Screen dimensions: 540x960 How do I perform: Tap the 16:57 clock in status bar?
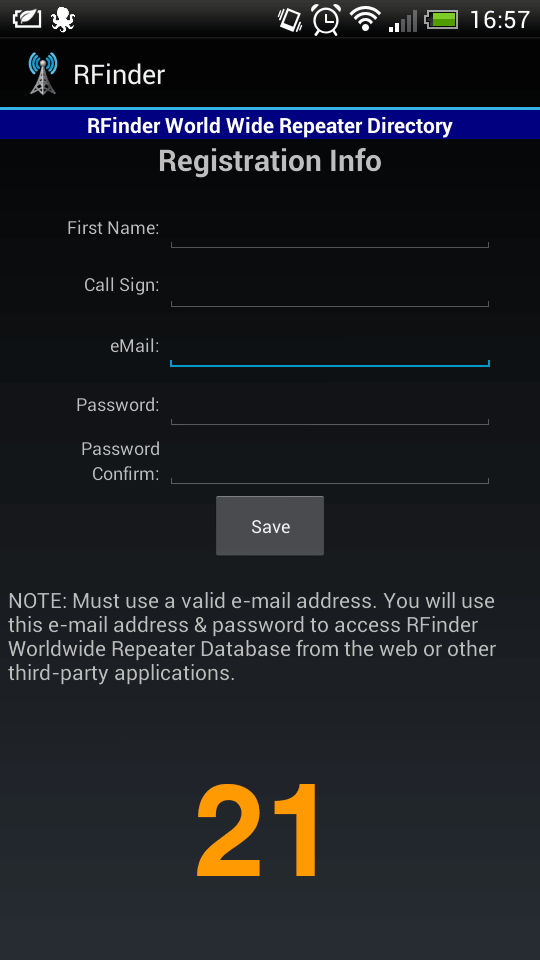(x=500, y=20)
